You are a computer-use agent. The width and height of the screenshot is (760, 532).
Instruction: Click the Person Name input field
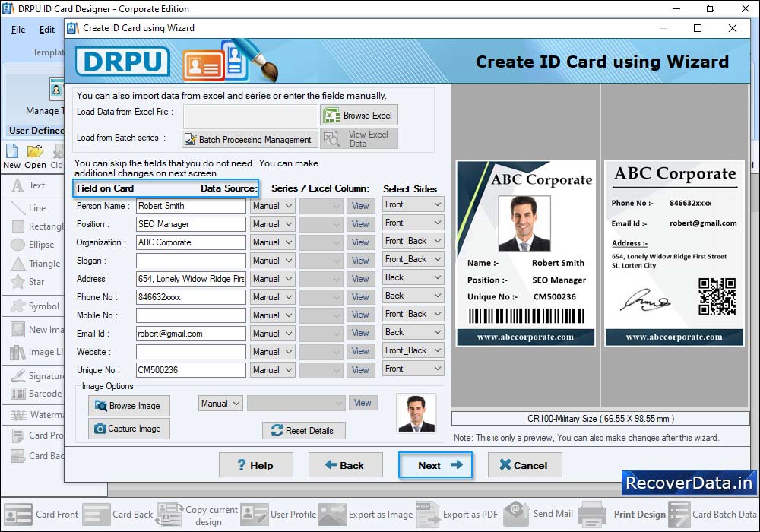(191, 206)
